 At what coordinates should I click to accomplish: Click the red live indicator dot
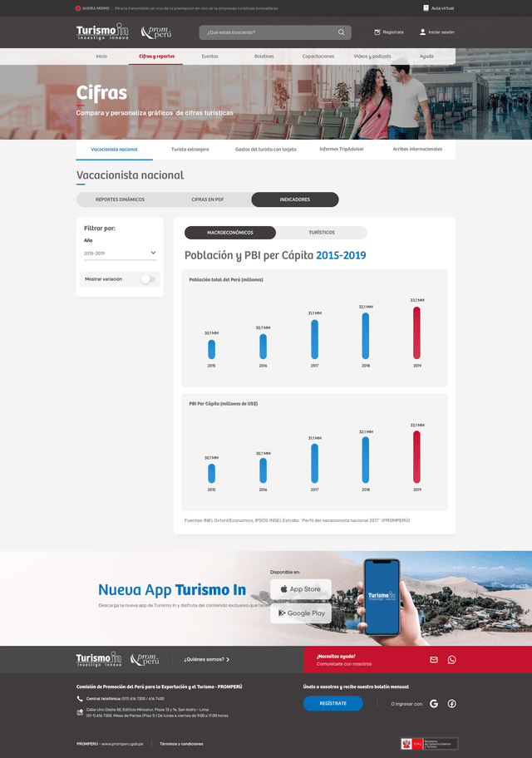78,8
